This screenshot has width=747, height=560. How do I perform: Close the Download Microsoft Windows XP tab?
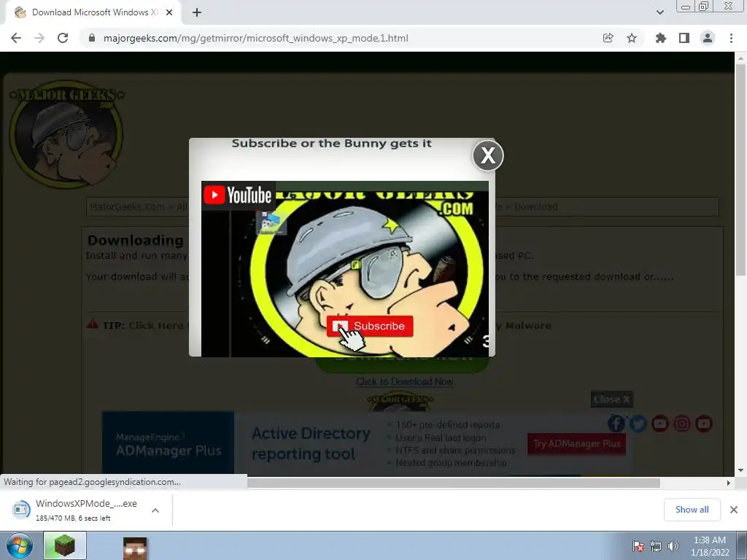pos(169,12)
